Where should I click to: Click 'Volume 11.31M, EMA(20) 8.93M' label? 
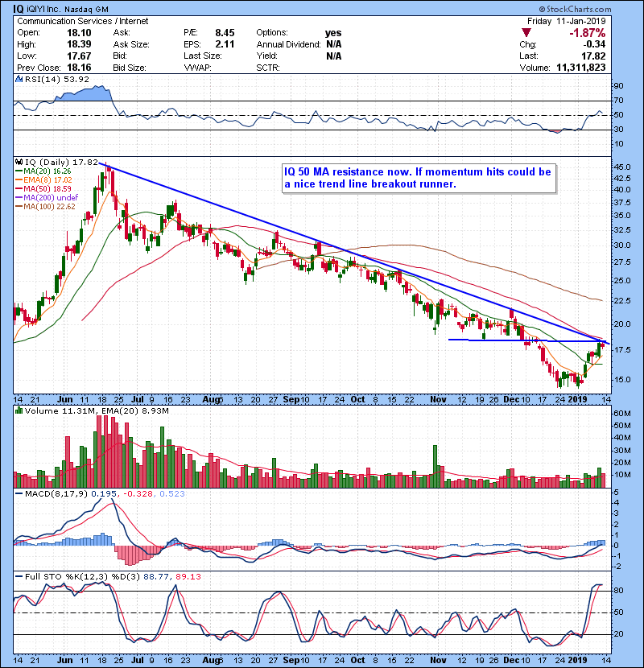(97, 410)
